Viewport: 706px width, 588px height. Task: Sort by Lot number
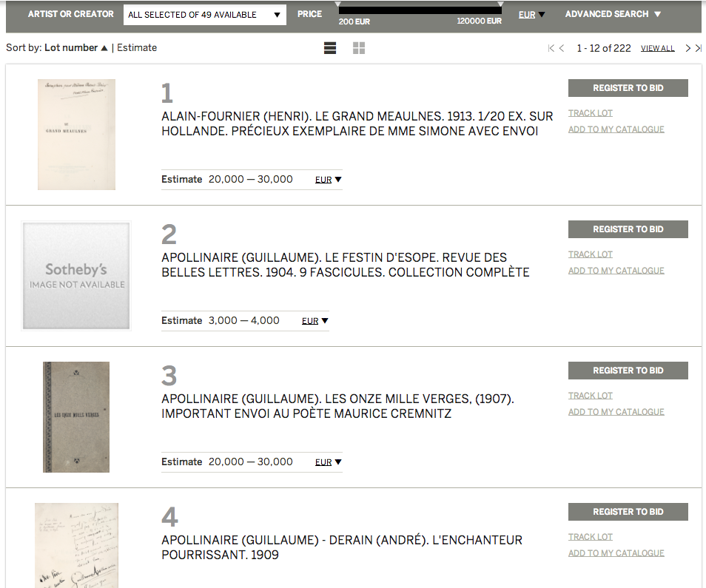point(76,47)
